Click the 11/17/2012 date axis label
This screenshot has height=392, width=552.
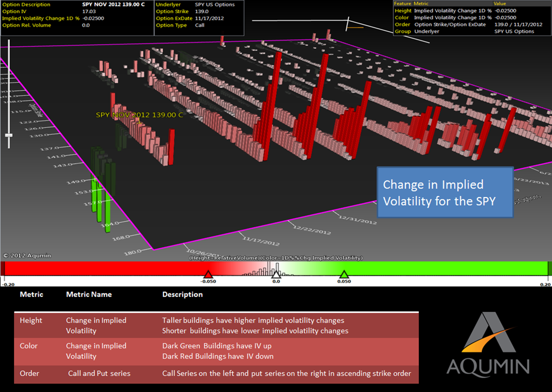click(261, 241)
